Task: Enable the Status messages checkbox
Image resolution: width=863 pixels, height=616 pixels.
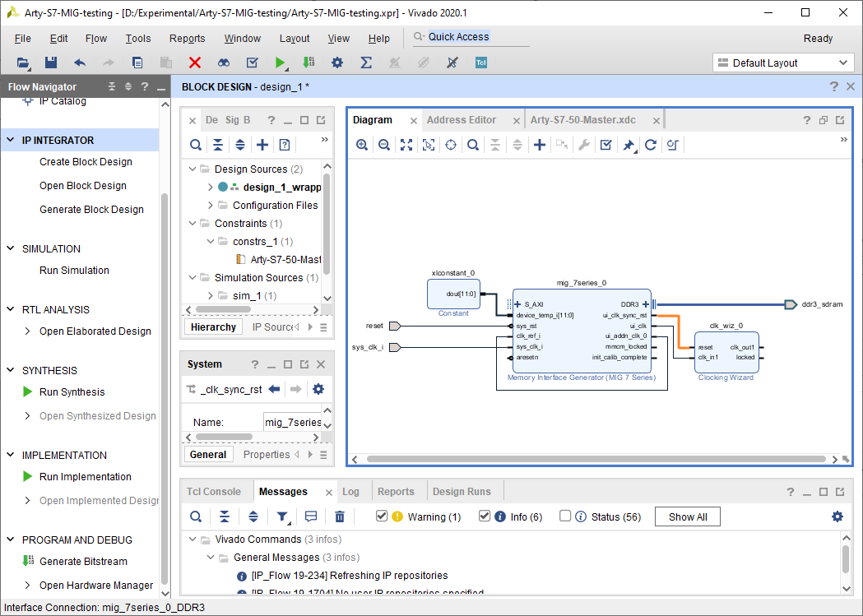Action: point(564,516)
